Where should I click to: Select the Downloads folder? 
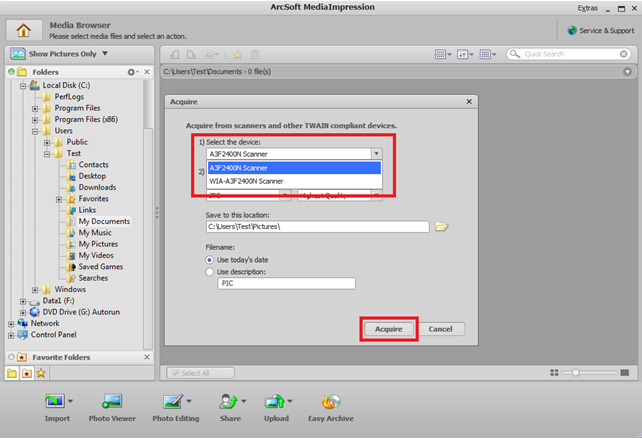(97, 188)
